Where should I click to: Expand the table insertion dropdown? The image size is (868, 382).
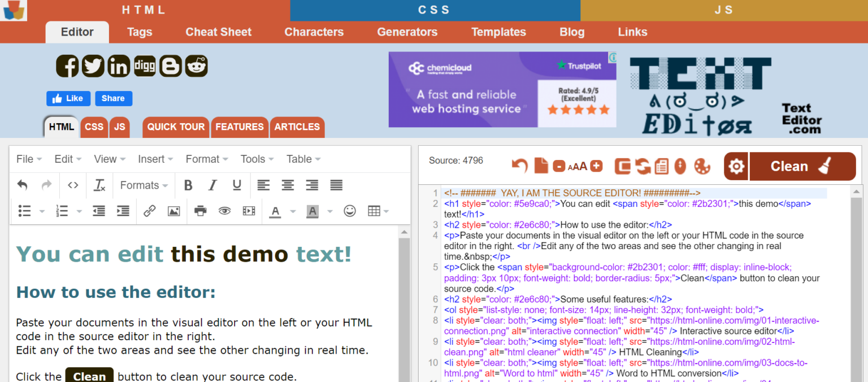coord(385,211)
